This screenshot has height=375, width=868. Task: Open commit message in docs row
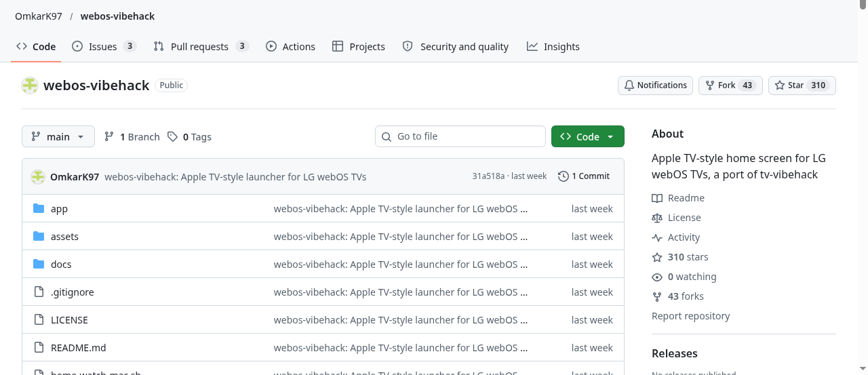(401, 264)
